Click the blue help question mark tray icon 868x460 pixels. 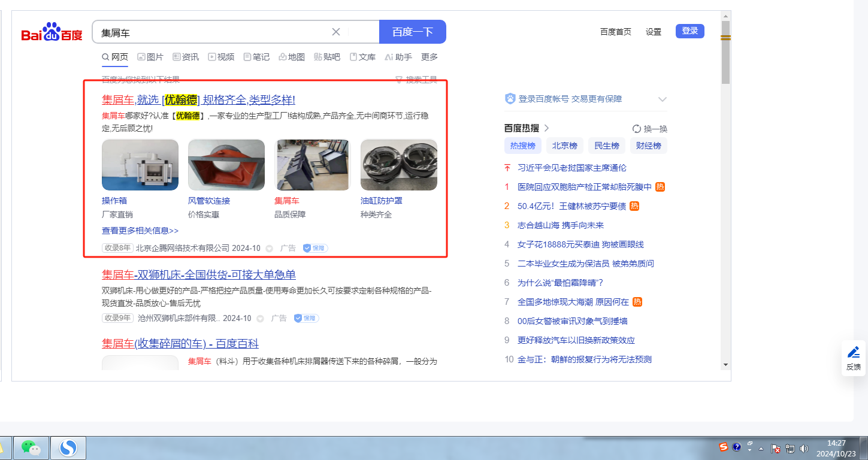[737, 447]
